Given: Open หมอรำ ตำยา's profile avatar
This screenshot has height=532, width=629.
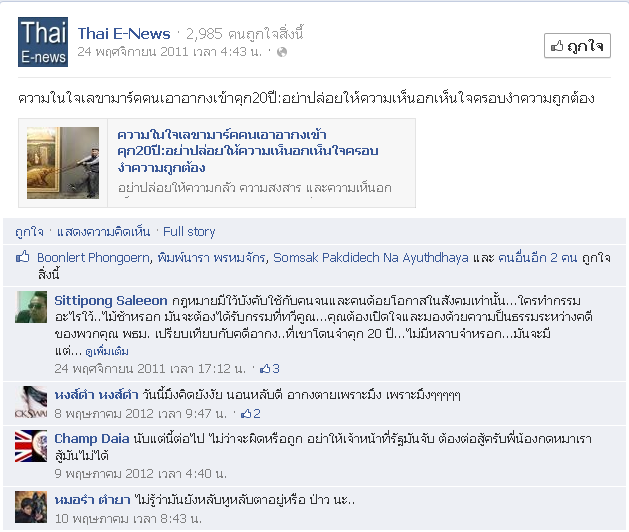Looking at the screenshot, I should click(x=31, y=507).
